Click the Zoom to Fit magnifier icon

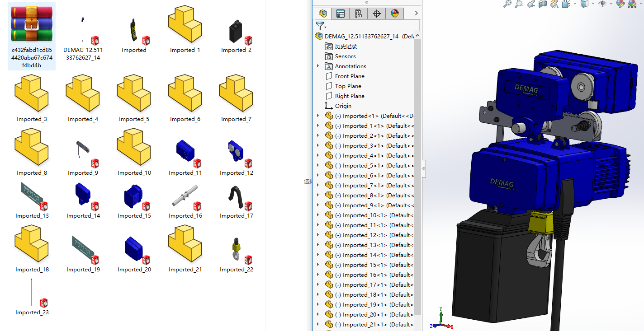coord(507,4)
